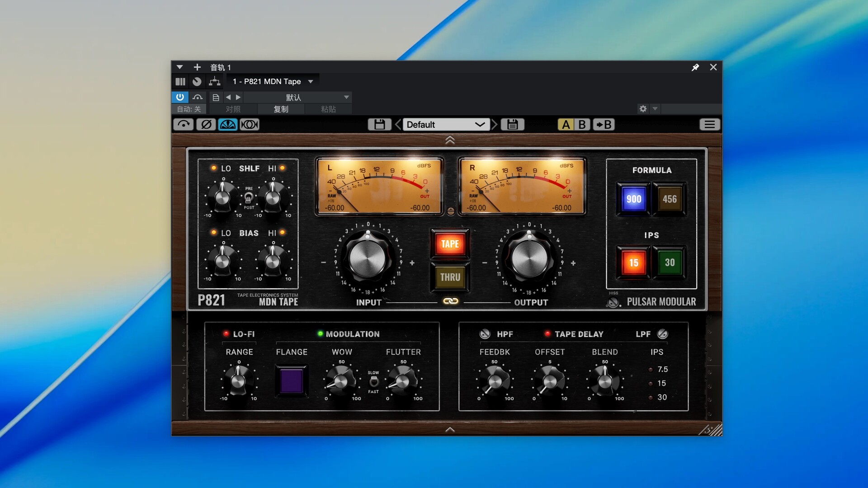Open the gear settings icon
Viewport: 868px width, 488px height.
pyautogui.click(x=643, y=109)
